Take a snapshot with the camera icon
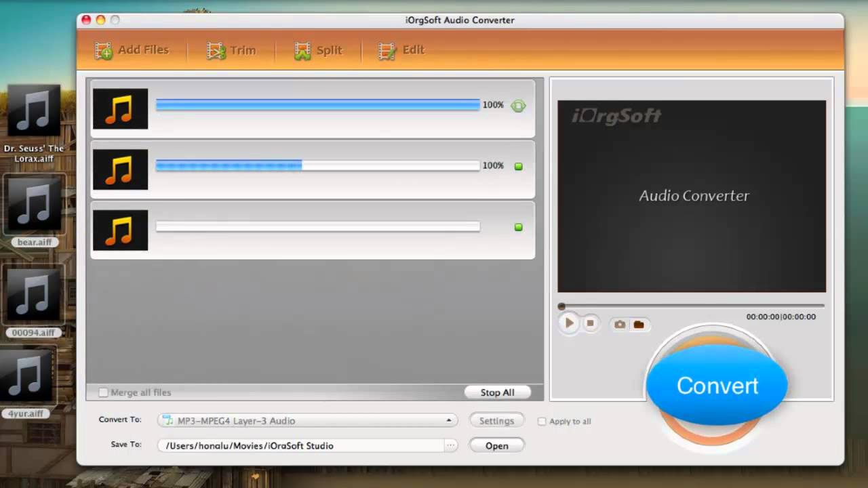This screenshot has width=868, height=488. click(x=620, y=324)
